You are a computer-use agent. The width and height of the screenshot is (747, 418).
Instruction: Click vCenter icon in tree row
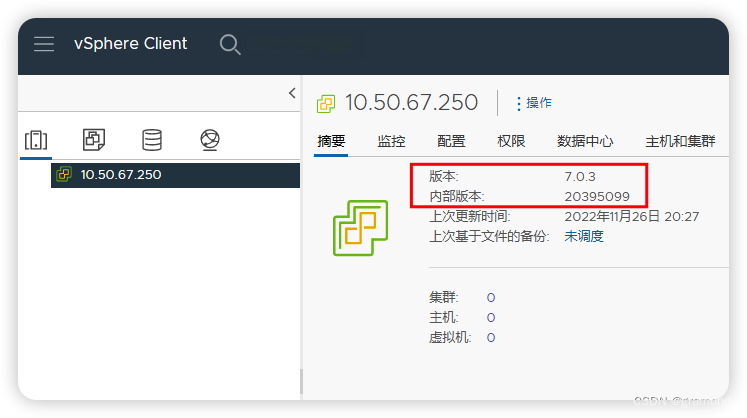(x=64, y=174)
